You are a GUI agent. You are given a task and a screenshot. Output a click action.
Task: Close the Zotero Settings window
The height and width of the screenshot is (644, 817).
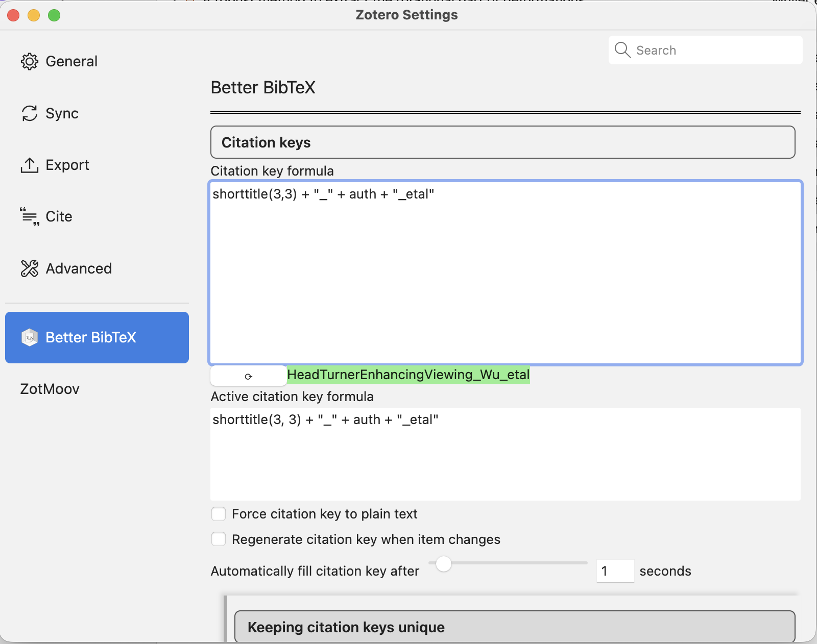(13, 15)
